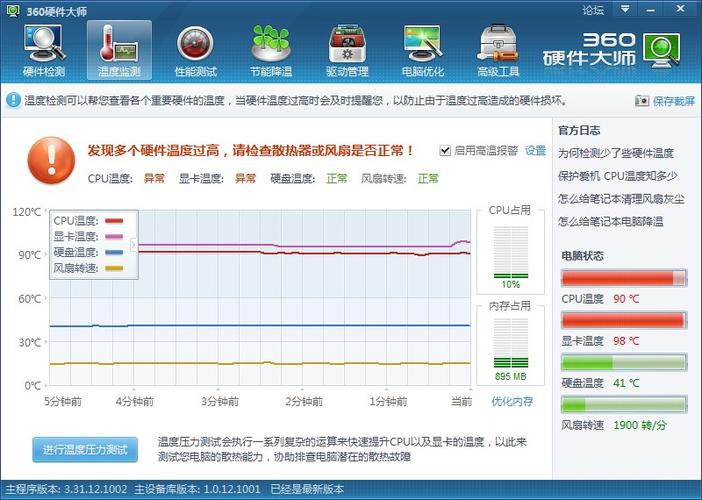The width and height of the screenshot is (702, 500).
Task: Click the red CPU温度 legend swatch
Action: tap(114, 221)
